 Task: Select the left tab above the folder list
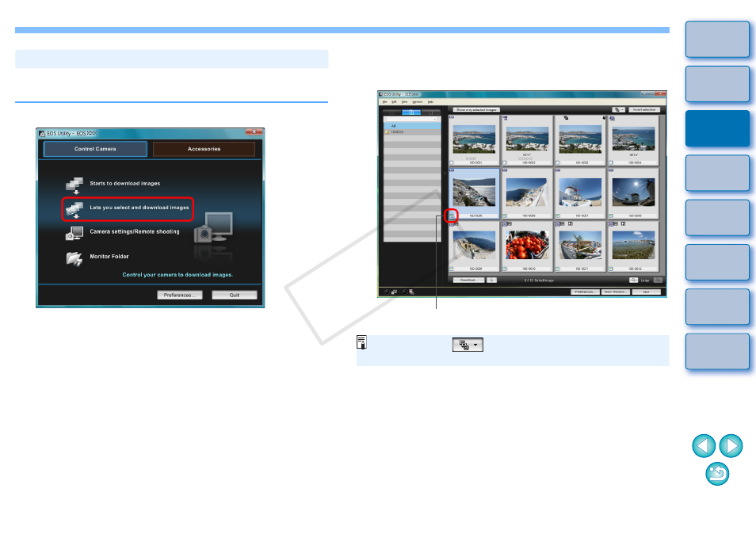[x=392, y=113]
